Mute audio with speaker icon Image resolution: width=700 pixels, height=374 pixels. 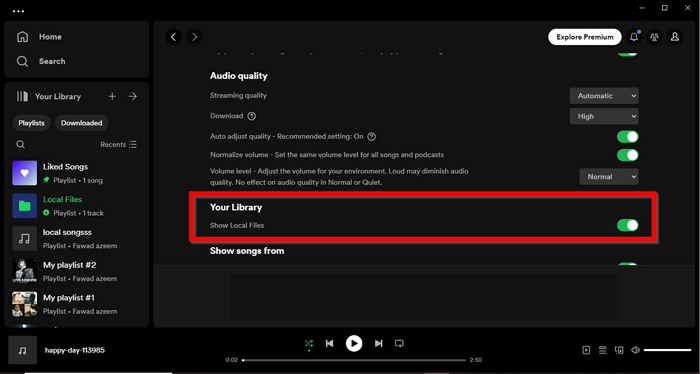[x=635, y=350]
